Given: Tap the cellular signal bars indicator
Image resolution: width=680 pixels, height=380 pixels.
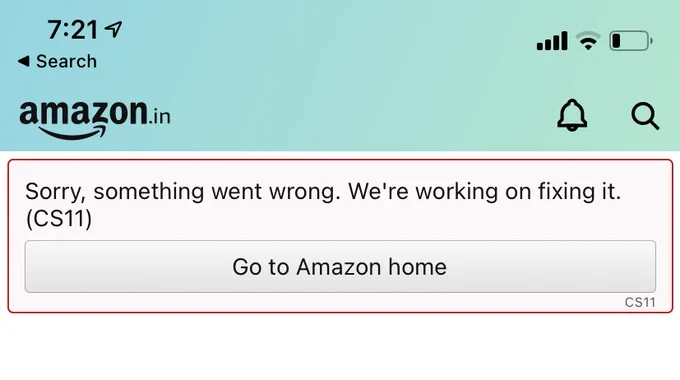Looking at the screenshot, I should [552, 41].
